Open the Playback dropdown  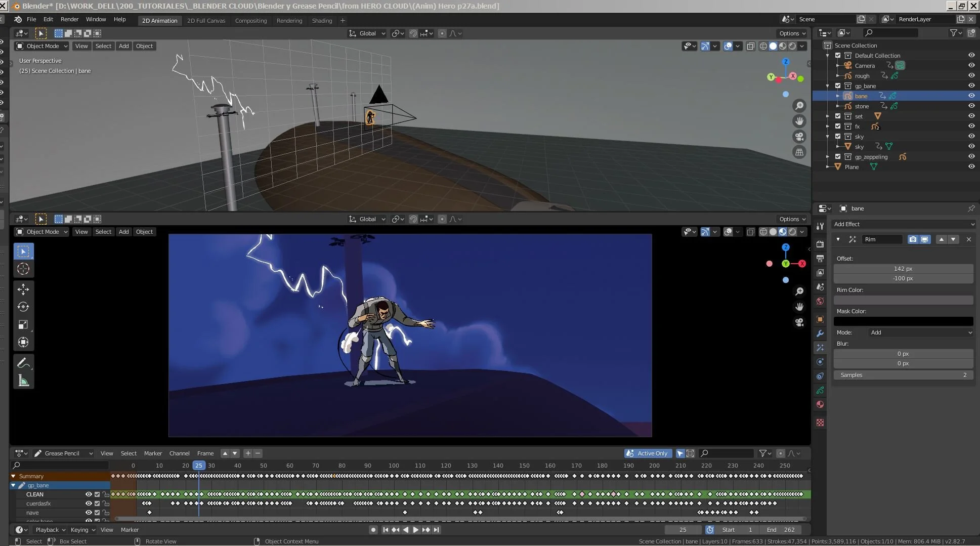51,530
